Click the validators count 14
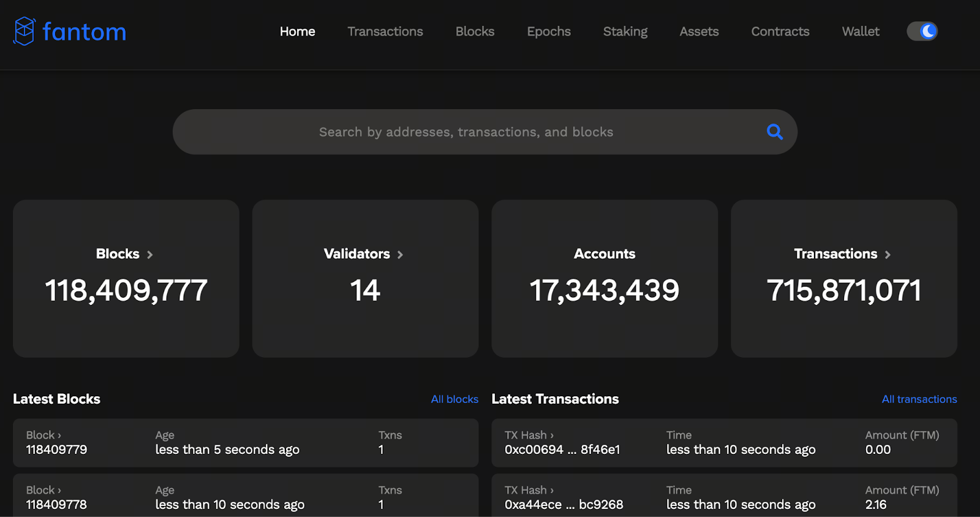This screenshot has width=980, height=517. click(x=365, y=290)
